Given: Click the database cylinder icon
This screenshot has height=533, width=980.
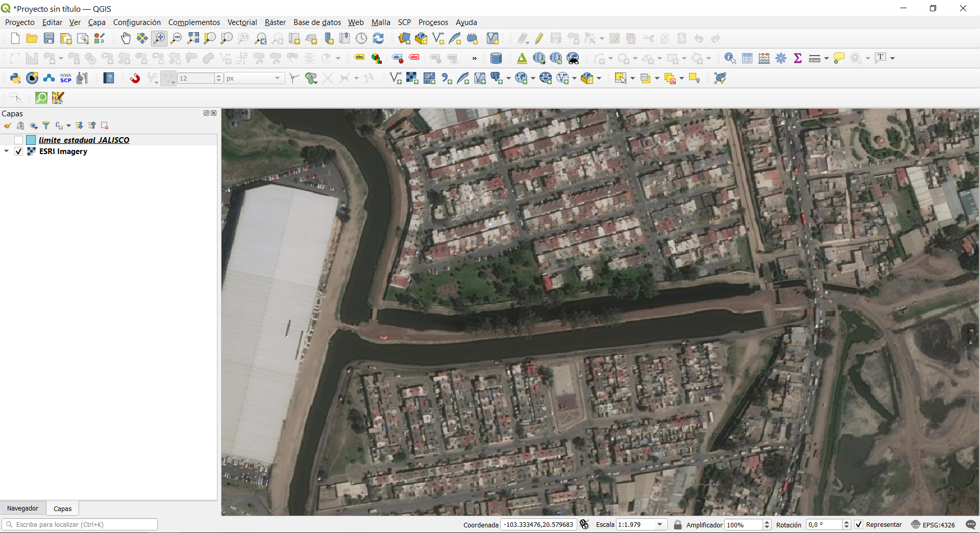Looking at the screenshot, I should tap(496, 58).
